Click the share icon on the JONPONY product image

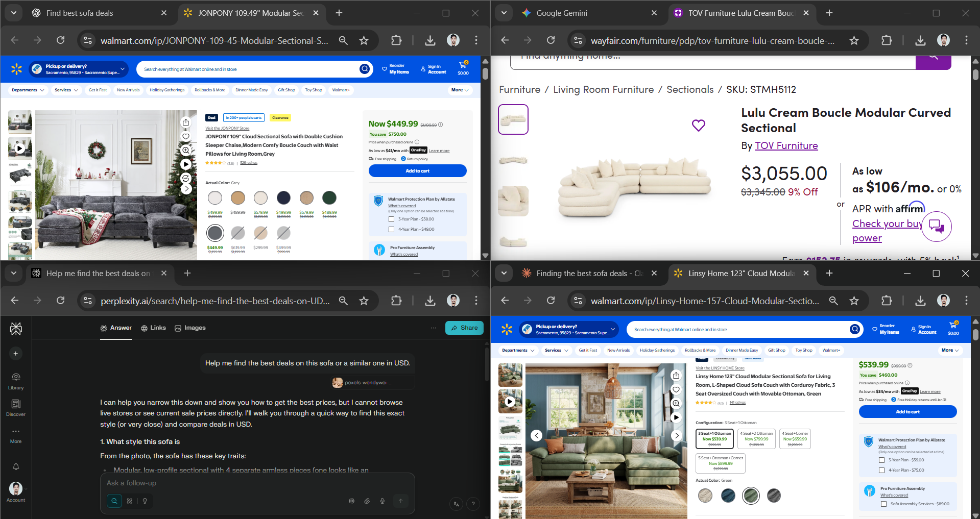[x=186, y=122]
